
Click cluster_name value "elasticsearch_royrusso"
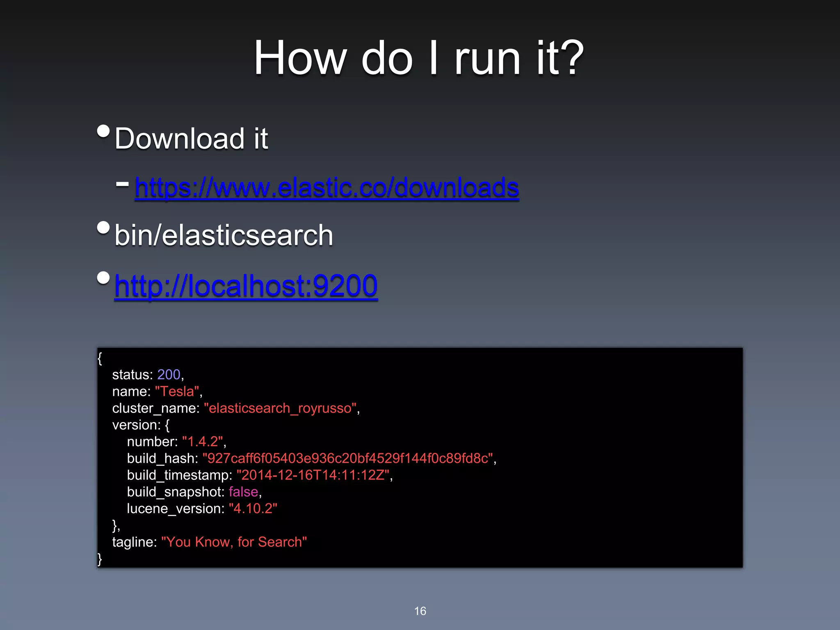pyautogui.click(x=280, y=408)
